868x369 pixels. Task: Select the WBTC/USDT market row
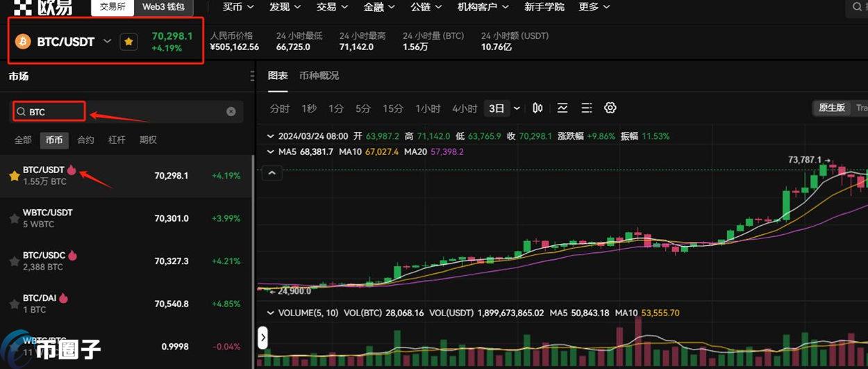[x=126, y=218]
